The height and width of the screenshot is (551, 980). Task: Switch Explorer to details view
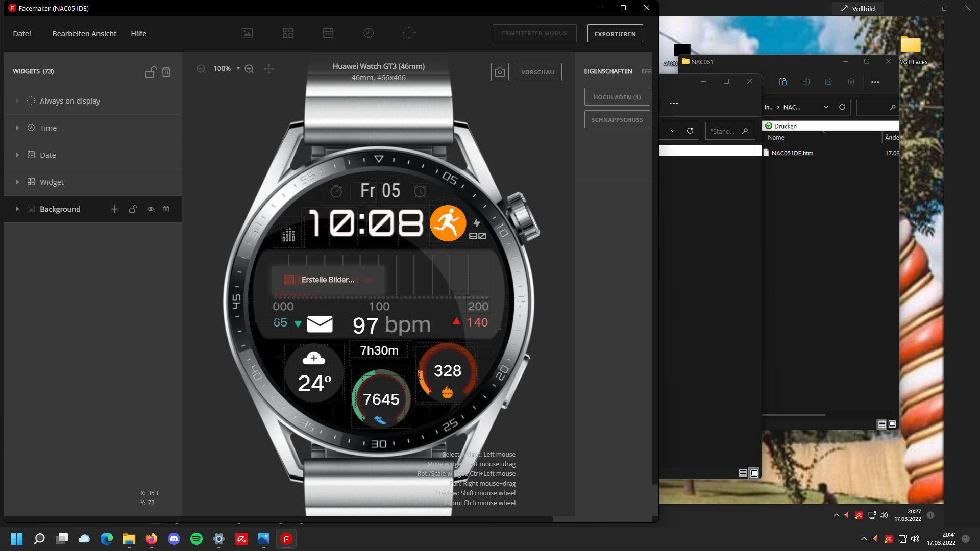[x=882, y=424]
